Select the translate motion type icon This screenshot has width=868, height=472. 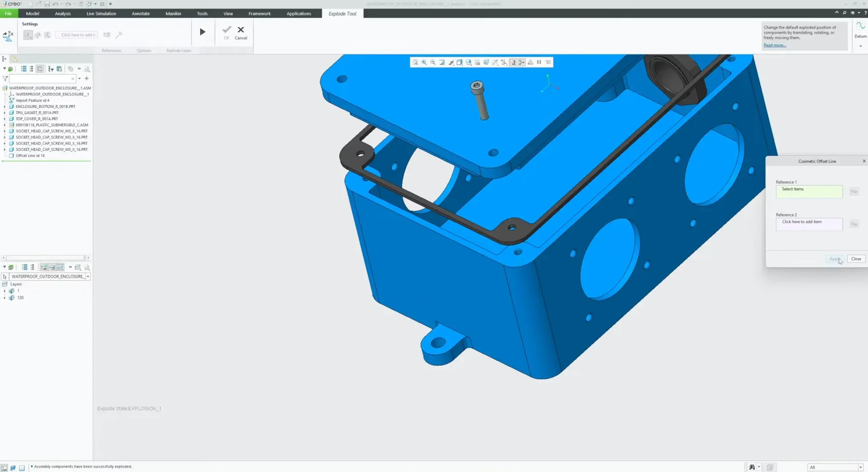click(x=28, y=35)
